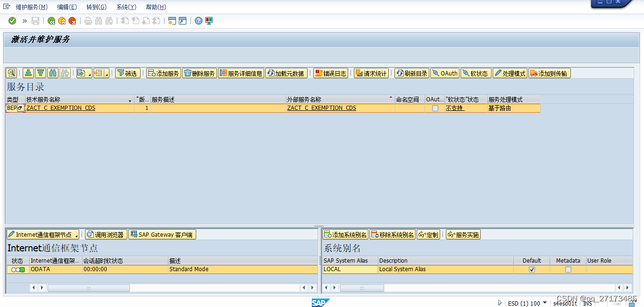Open the 编辑(E) menu
Viewport: 644px width, 307px height.
click(x=67, y=7)
